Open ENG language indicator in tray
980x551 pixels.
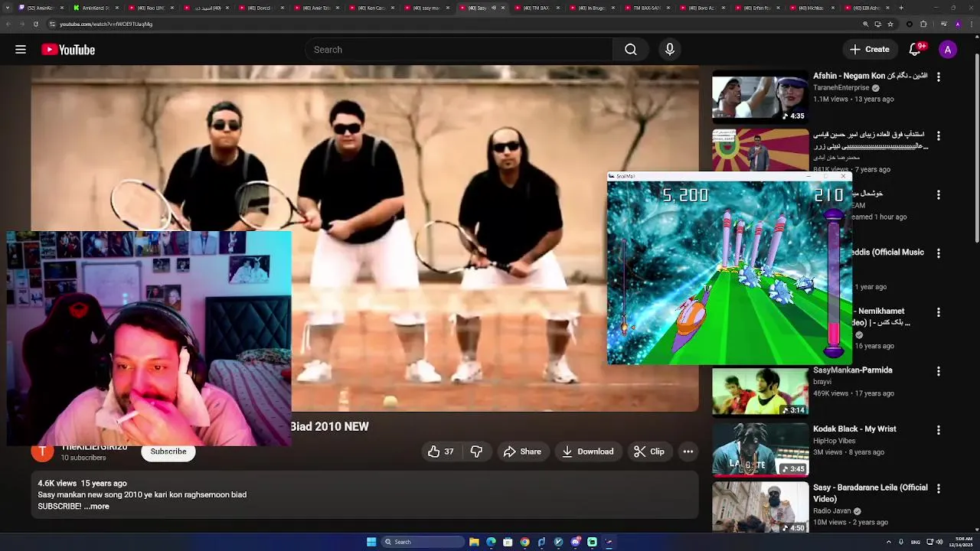(915, 542)
